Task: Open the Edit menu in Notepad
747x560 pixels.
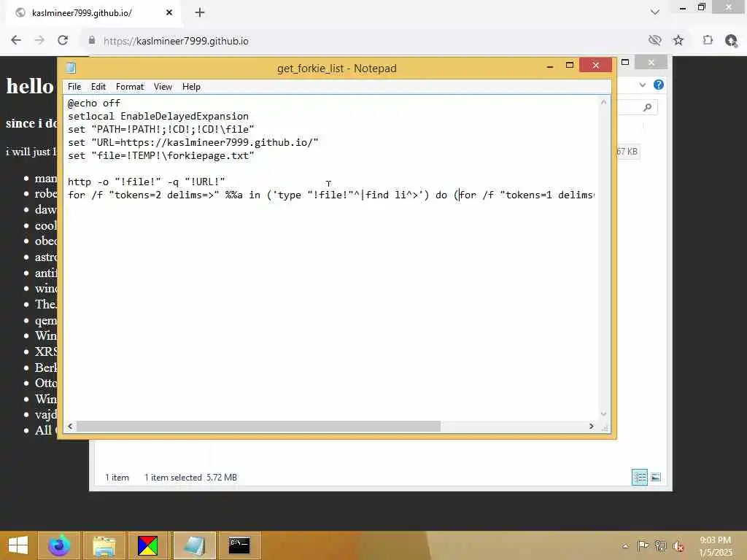Action: click(98, 87)
